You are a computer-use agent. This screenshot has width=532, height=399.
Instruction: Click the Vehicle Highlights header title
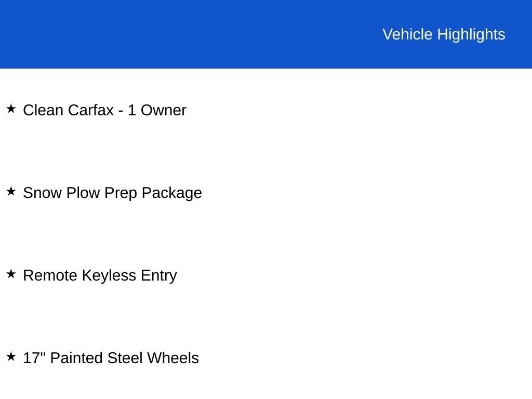[x=444, y=34]
